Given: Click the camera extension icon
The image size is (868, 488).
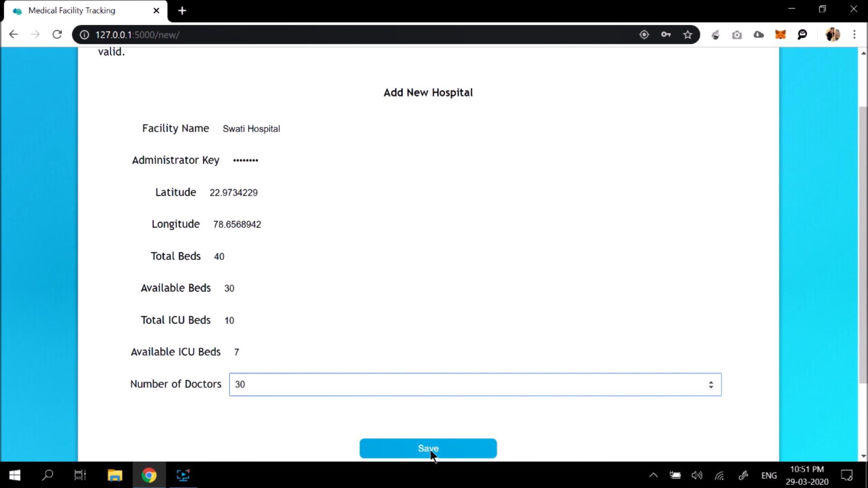Looking at the screenshot, I should tap(737, 34).
